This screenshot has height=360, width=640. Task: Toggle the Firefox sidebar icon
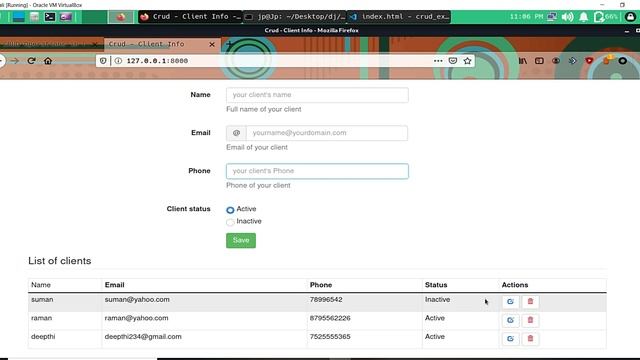(x=539, y=61)
